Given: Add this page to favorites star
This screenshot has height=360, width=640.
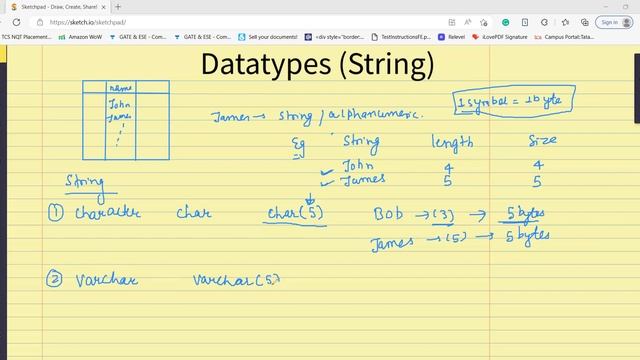Looking at the screenshot, I should (x=484, y=22).
